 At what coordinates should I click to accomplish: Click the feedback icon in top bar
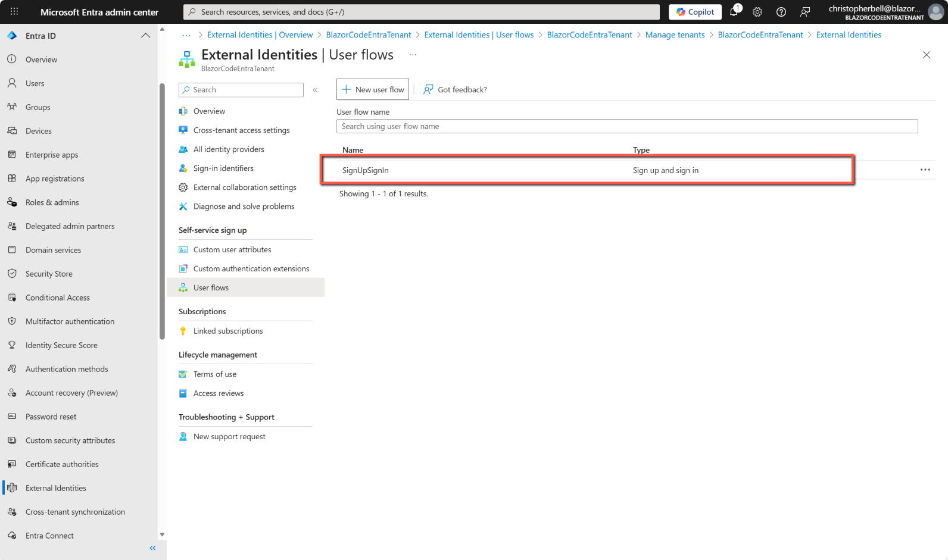click(805, 12)
